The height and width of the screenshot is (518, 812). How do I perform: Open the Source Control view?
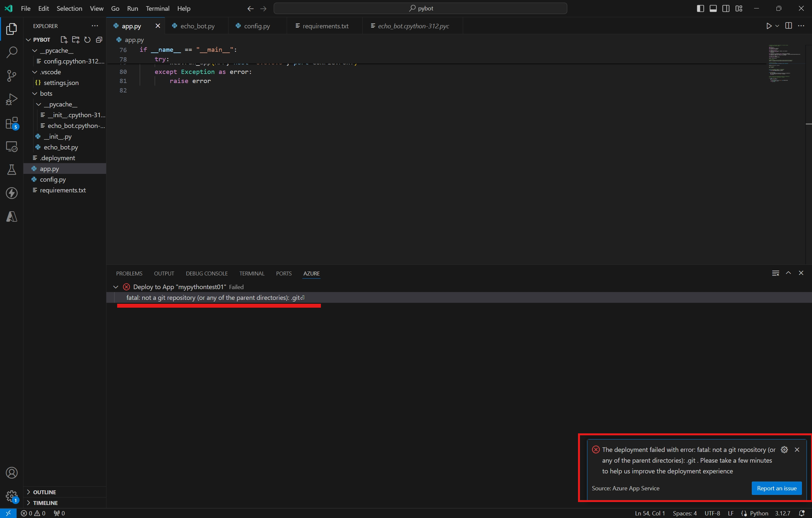point(11,76)
